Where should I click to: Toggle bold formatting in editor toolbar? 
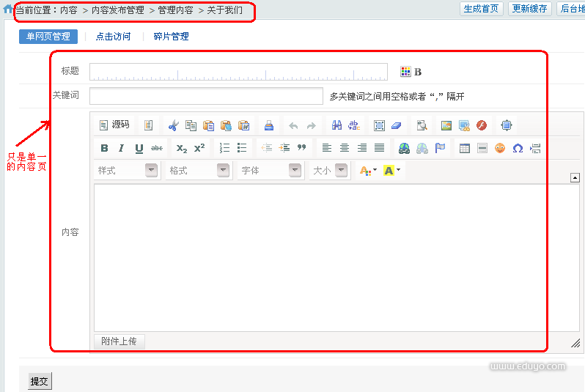tap(104, 148)
